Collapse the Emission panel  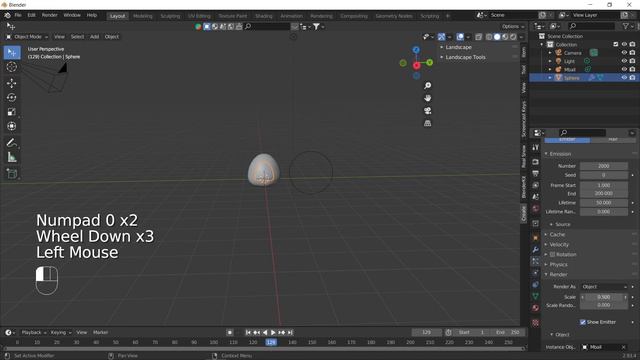point(560,154)
